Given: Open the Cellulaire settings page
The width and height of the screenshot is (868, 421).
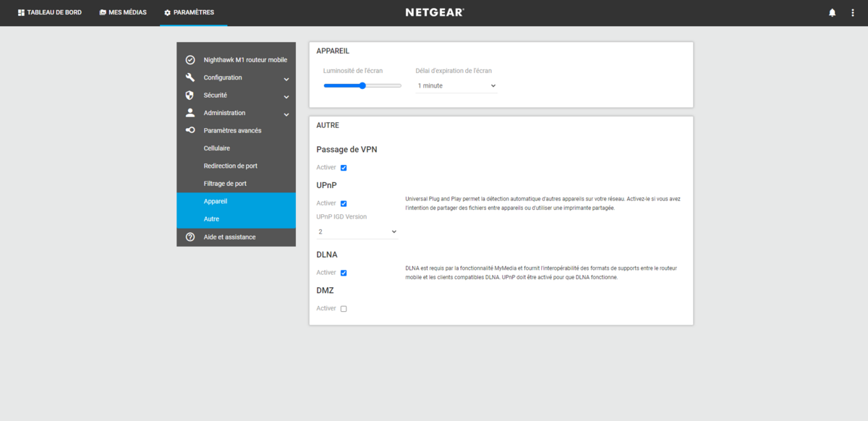Looking at the screenshot, I should coord(236,148).
